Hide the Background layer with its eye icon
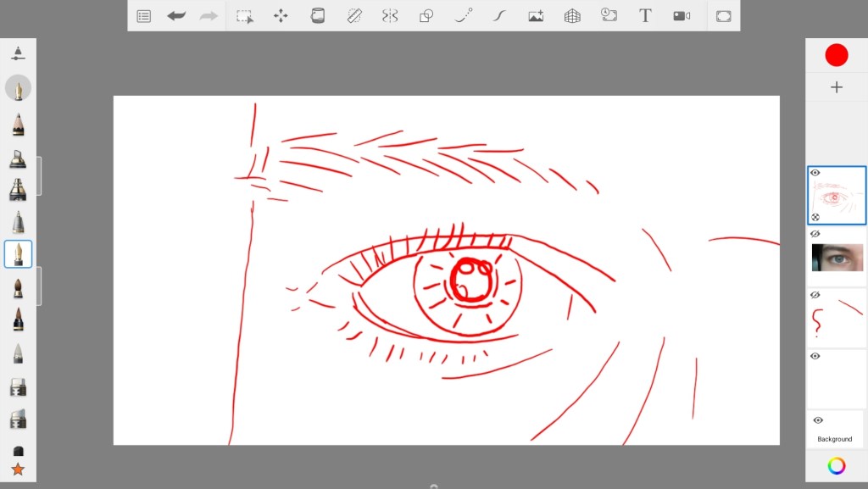 click(818, 420)
